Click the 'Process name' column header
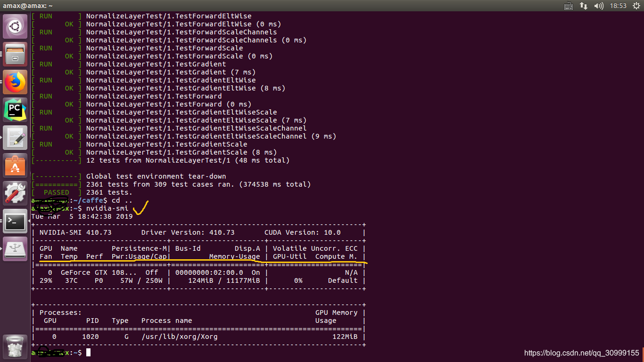The width and height of the screenshot is (644, 362). (x=167, y=321)
